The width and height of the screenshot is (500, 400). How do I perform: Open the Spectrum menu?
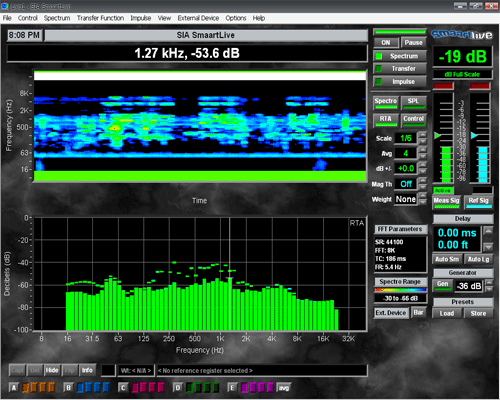coord(57,18)
